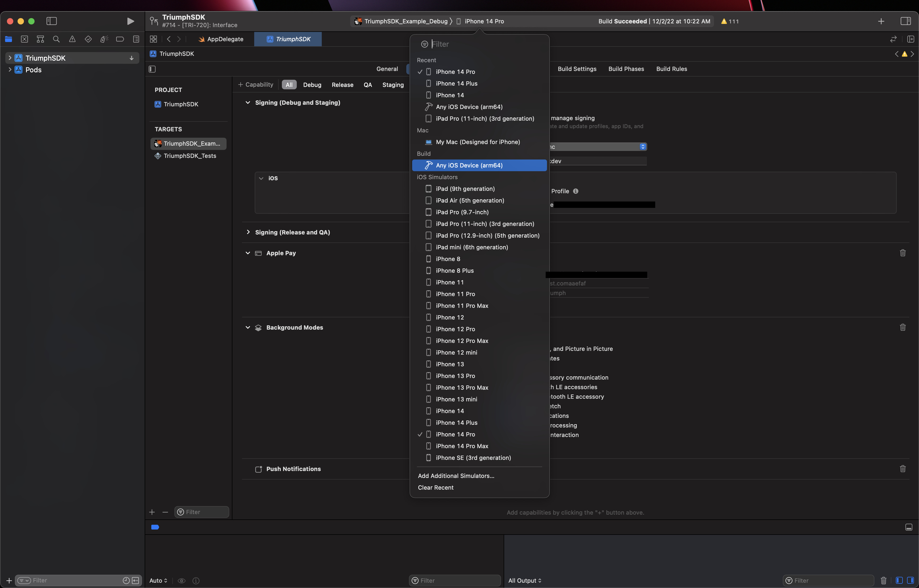Select Any iOS Device (arm64) under Build
Image resolution: width=919 pixels, height=588 pixels.
[x=479, y=165]
